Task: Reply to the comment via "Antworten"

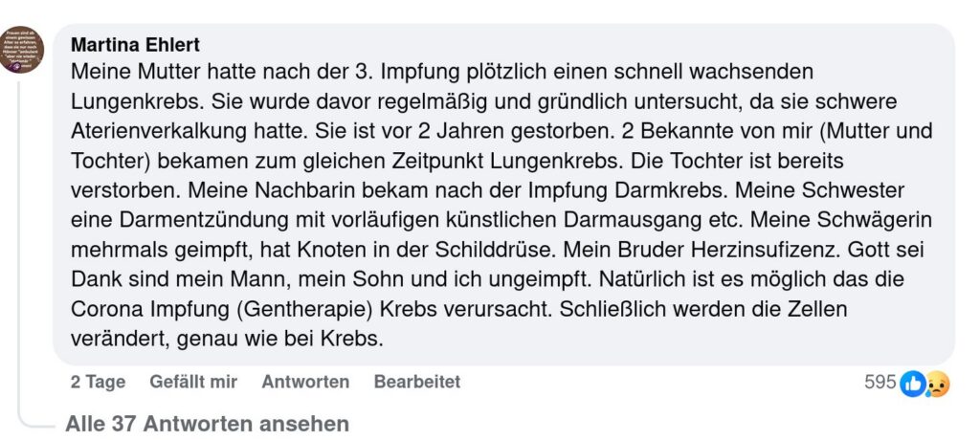Action: coord(305,382)
